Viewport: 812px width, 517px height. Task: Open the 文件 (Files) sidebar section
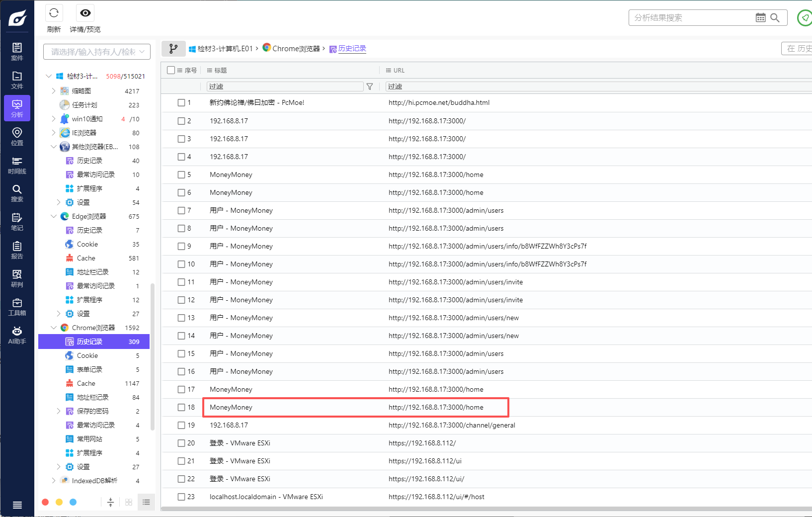(17, 80)
